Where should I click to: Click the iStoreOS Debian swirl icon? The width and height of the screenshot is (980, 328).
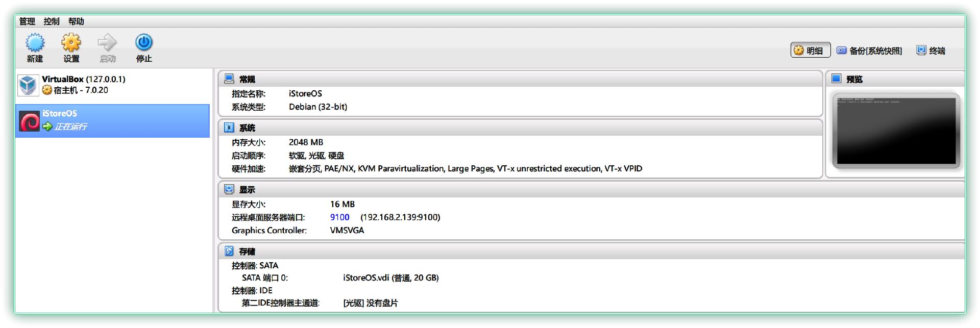(x=29, y=122)
